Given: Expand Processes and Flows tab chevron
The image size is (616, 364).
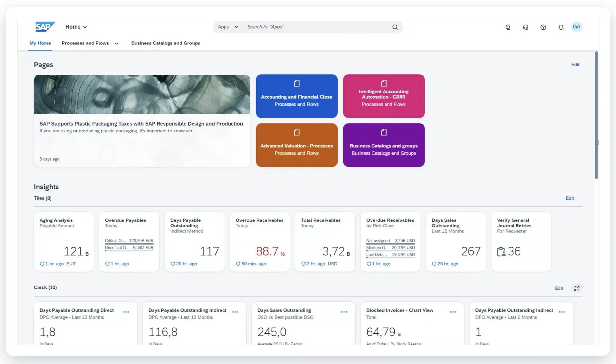Looking at the screenshot, I should [116, 44].
